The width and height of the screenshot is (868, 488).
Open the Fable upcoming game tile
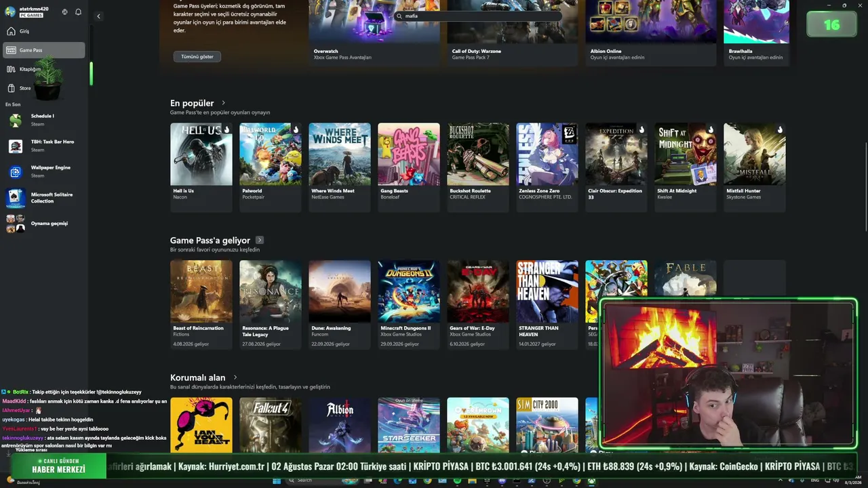(686, 279)
